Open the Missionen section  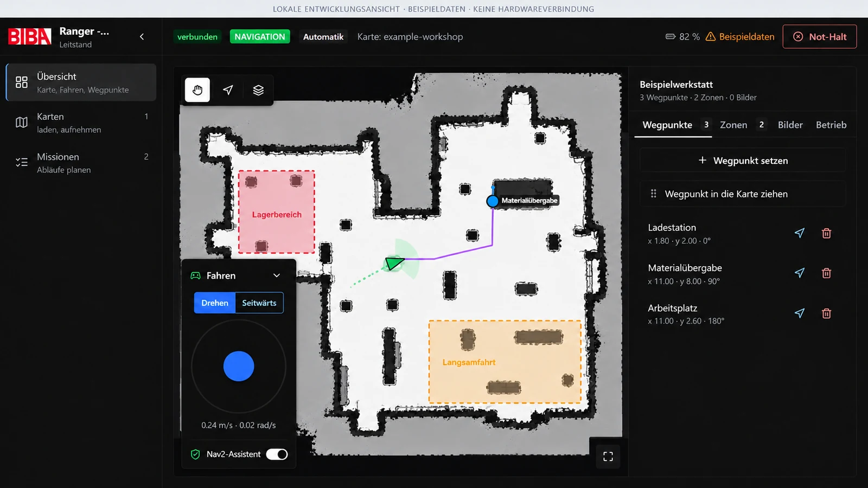pyautogui.click(x=81, y=163)
